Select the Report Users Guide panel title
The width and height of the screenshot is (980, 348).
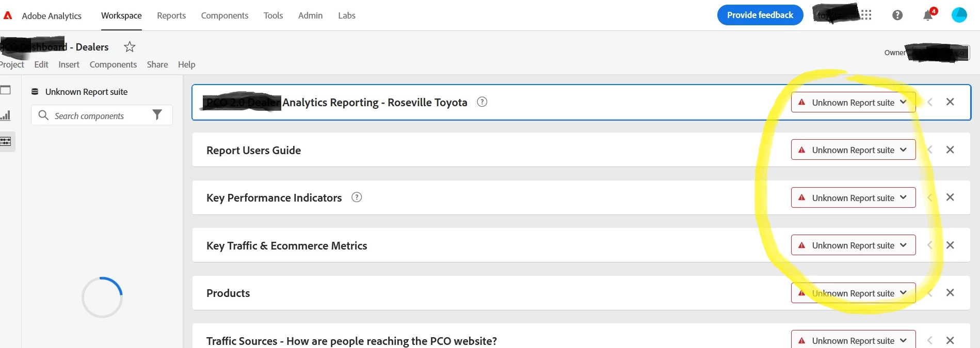pyautogui.click(x=253, y=150)
